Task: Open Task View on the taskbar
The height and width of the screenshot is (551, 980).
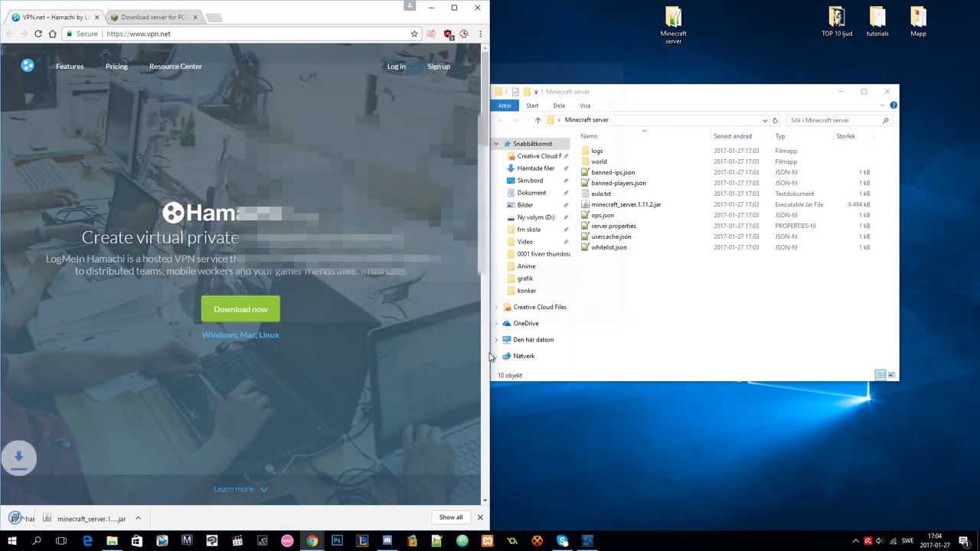Action: tap(61, 541)
